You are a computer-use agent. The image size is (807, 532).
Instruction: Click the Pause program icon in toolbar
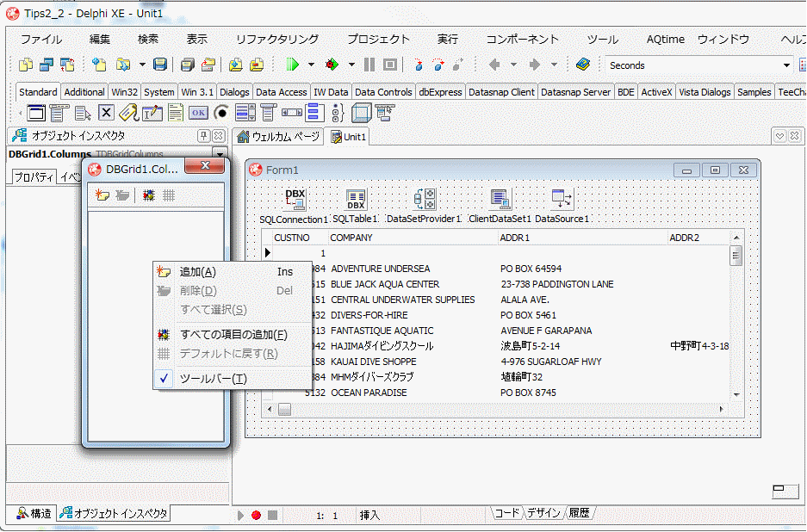[369, 65]
